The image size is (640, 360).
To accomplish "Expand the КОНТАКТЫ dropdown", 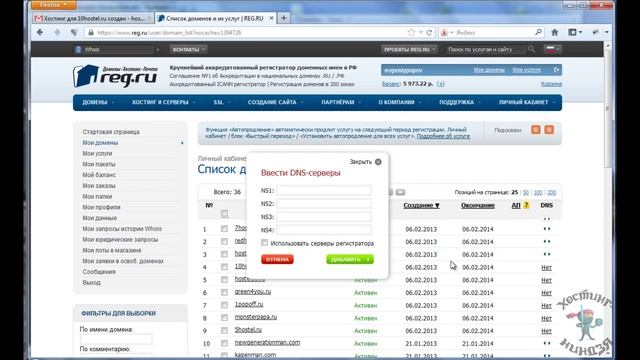I will click(188, 49).
